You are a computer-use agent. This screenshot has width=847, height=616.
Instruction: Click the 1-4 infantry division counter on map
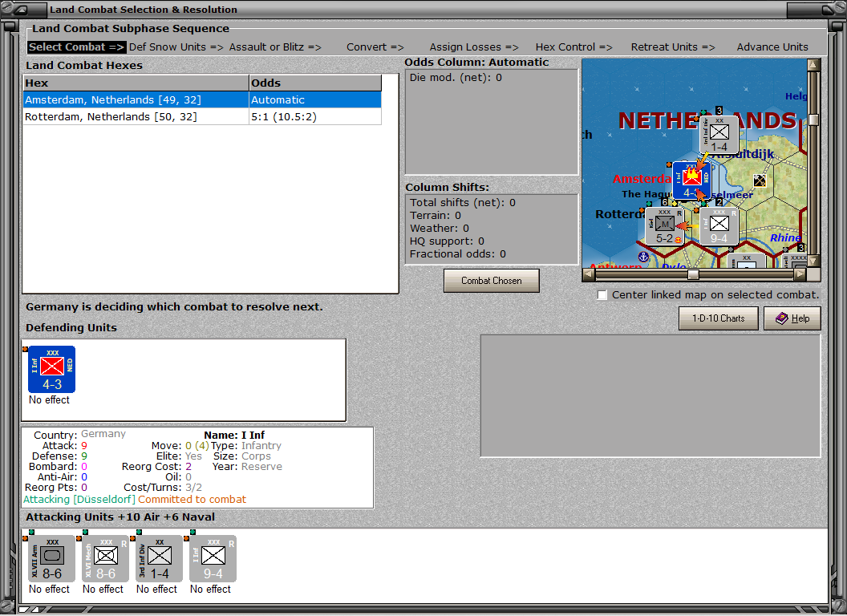[x=719, y=135]
